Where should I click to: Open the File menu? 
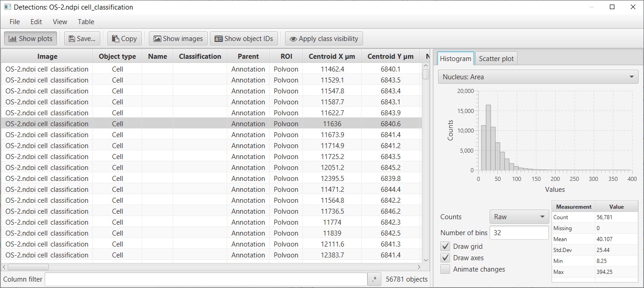tap(15, 22)
